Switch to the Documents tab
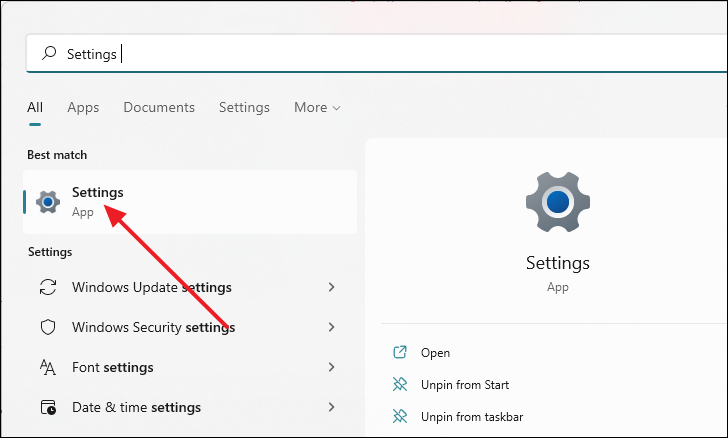The height and width of the screenshot is (438, 728). click(159, 107)
